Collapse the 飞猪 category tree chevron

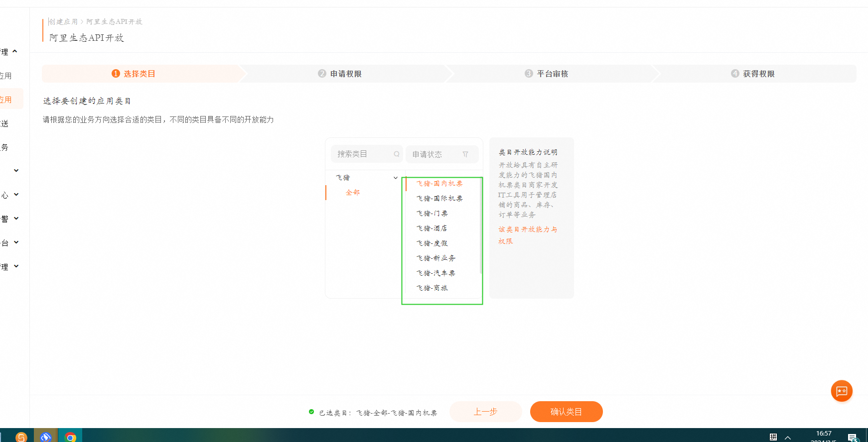[396, 178]
